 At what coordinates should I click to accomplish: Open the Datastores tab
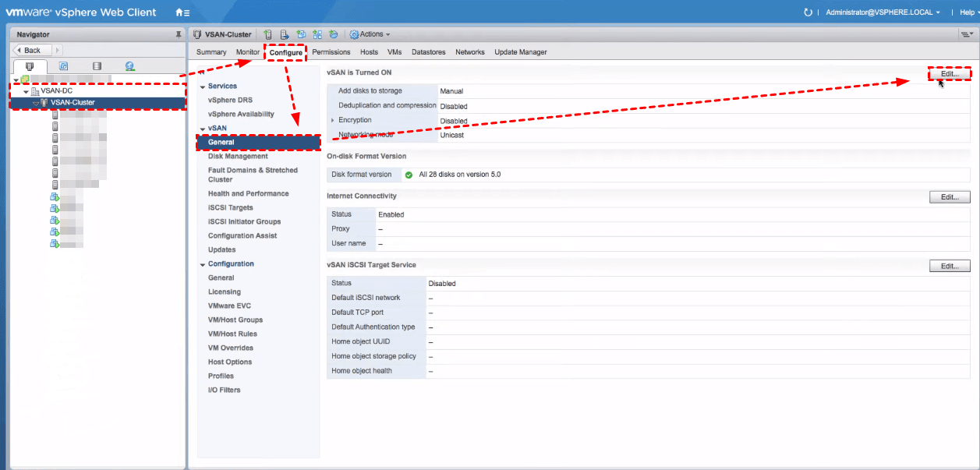pyautogui.click(x=429, y=52)
